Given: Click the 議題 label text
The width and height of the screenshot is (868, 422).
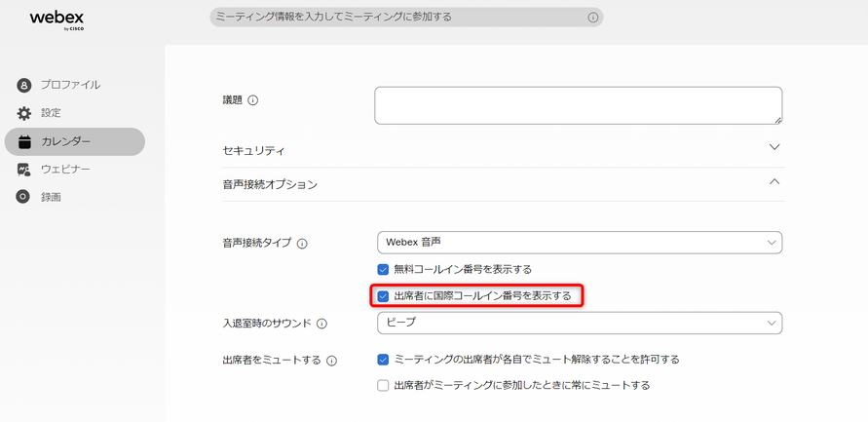Looking at the screenshot, I should coord(233,100).
